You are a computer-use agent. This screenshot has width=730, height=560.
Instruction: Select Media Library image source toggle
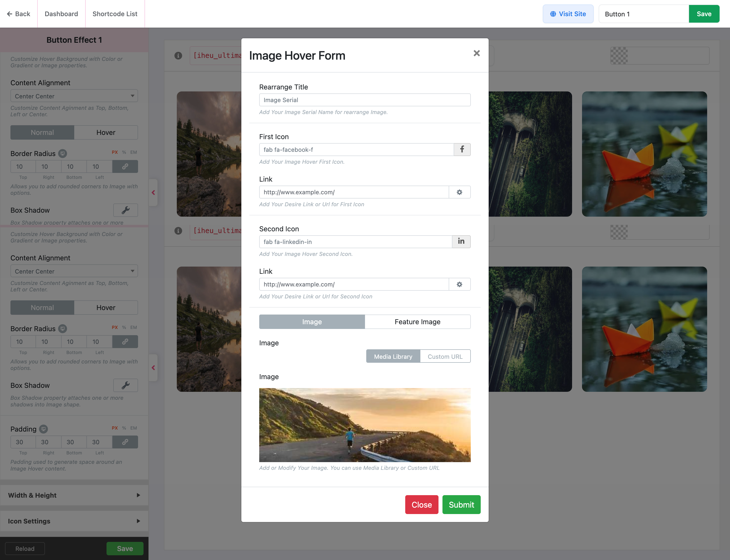(393, 356)
